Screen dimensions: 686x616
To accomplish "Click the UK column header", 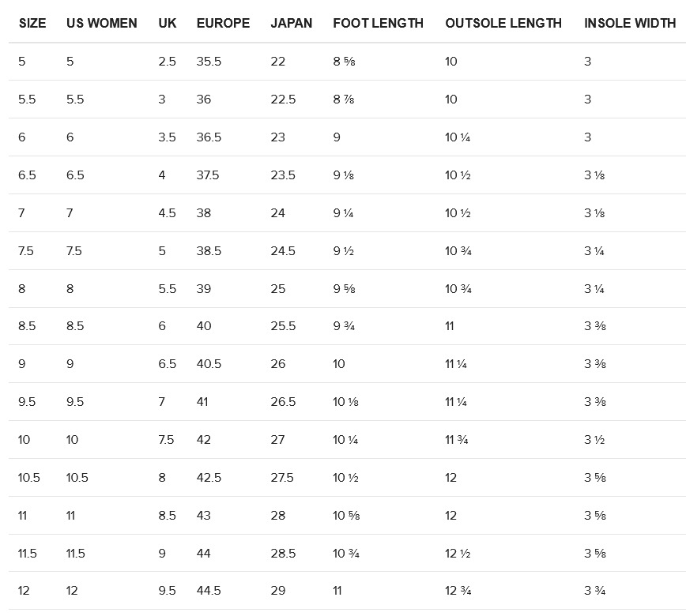I will click(168, 24).
